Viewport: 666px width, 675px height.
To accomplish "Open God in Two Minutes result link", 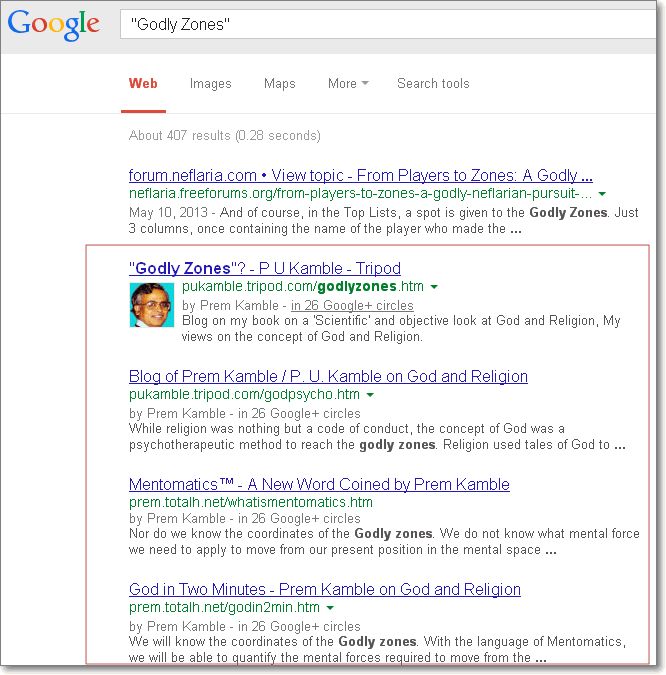I will [324, 590].
